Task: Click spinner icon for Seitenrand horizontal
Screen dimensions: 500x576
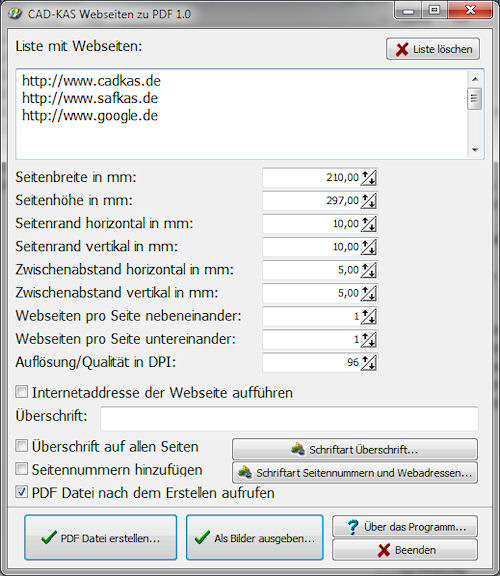Action: (x=368, y=224)
